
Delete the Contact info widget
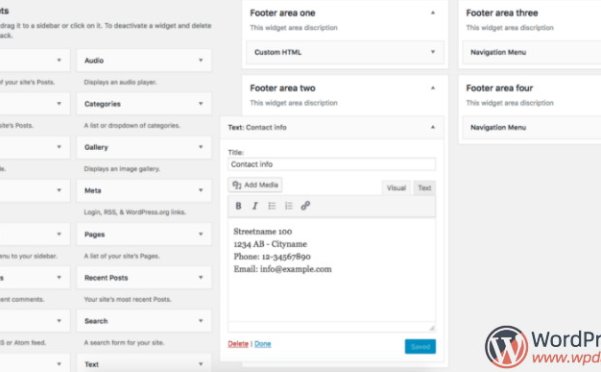pyautogui.click(x=238, y=344)
